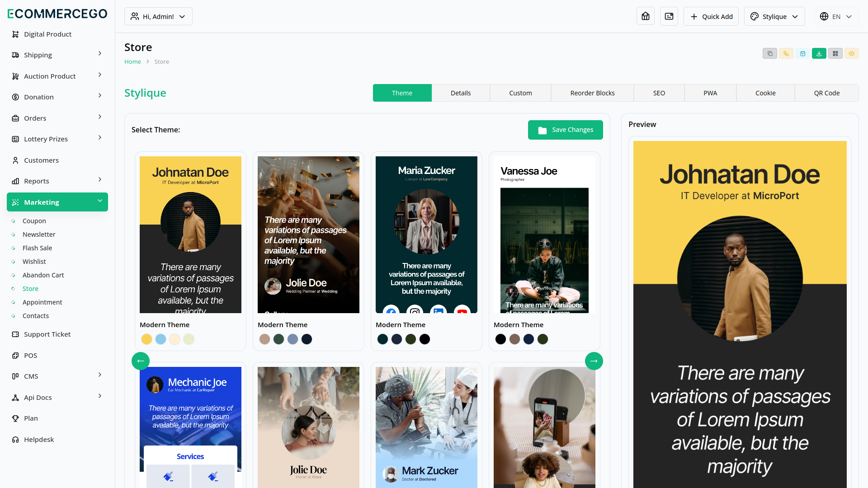Open Support Ticket in sidebar

[57, 334]
